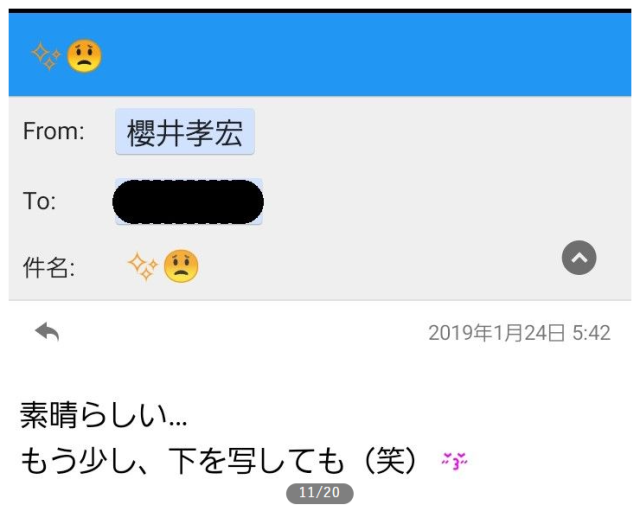Collapse the email header details chevron

[579, 258]
